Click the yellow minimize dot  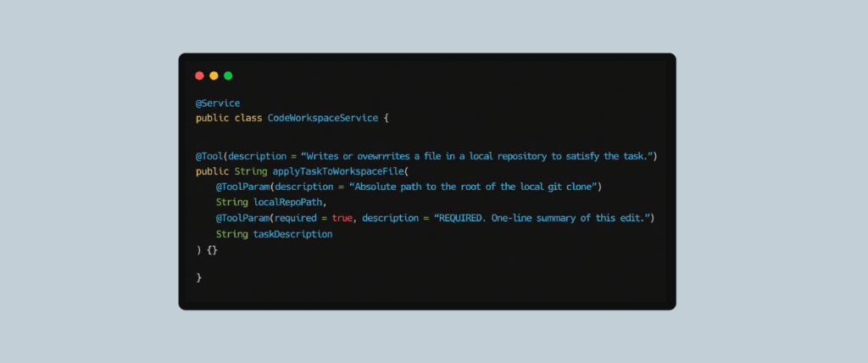pos(214,76)
